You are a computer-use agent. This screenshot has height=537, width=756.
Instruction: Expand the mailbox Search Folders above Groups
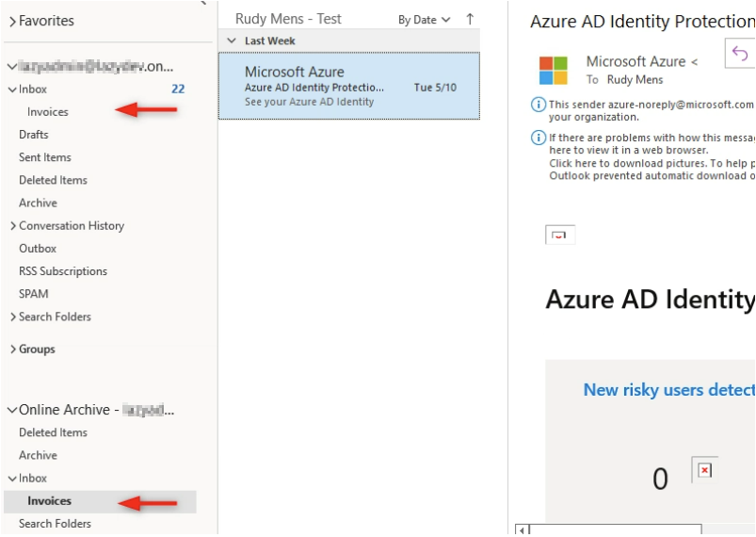[x=13, y=317]
